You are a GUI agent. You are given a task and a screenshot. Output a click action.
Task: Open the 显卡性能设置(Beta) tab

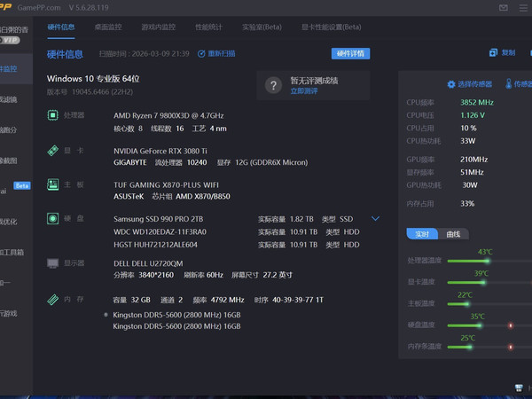pos(331,27)
